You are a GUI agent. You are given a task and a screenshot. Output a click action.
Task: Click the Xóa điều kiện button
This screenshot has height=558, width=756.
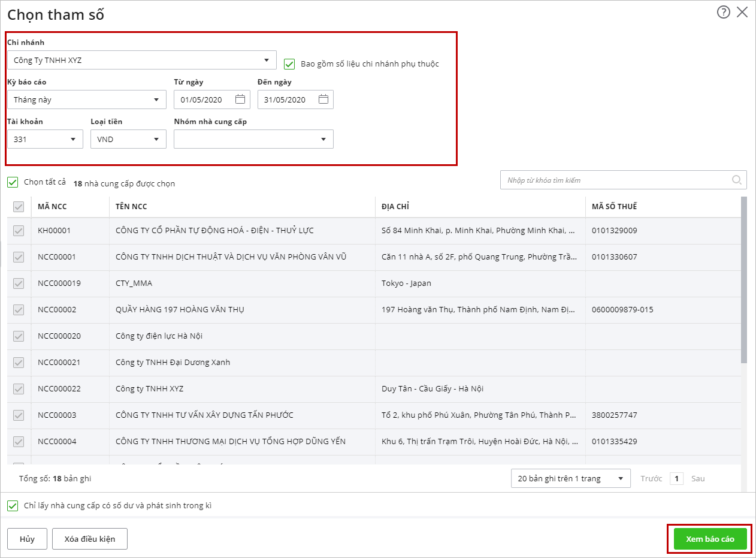tap(90, 539)
